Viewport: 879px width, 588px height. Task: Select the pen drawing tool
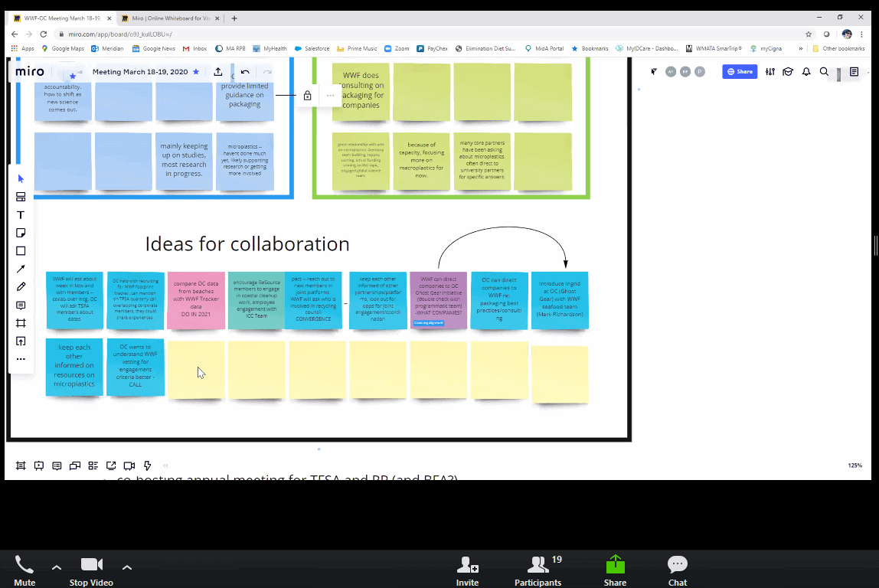[21, 287]
